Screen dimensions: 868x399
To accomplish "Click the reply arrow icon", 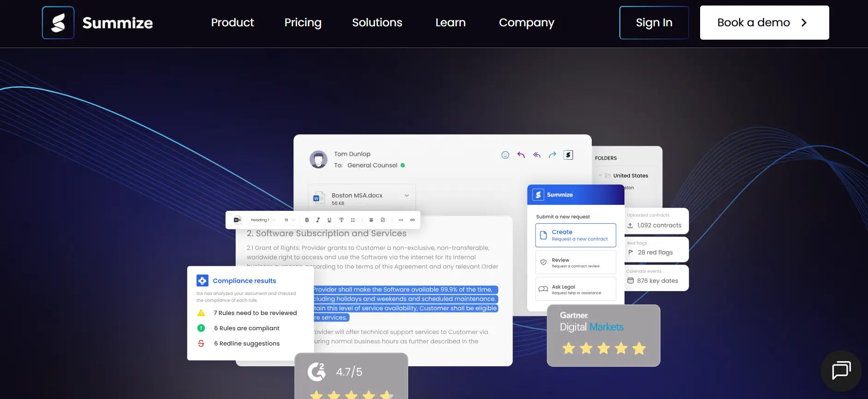I will click(521, 155).
